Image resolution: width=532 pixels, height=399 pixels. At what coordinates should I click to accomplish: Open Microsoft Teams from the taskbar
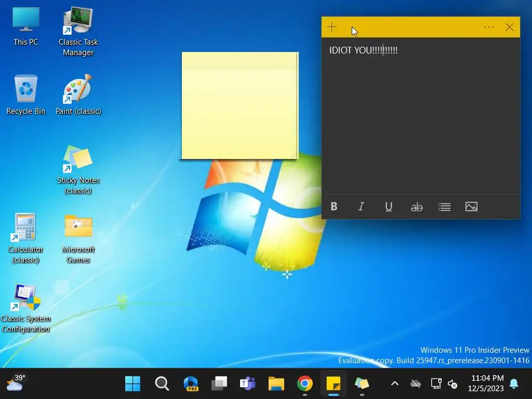pyautogui.click(x=248, y=384)
